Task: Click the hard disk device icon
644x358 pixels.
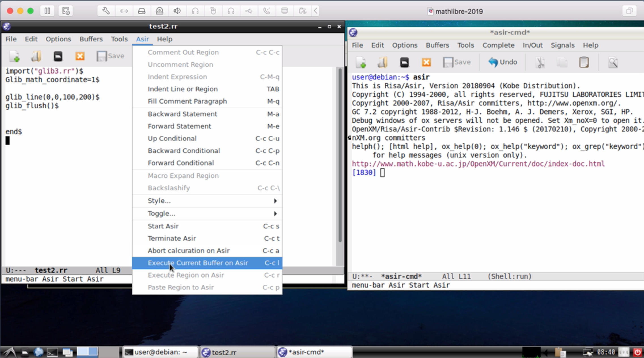Action: (x=142, y=11)
